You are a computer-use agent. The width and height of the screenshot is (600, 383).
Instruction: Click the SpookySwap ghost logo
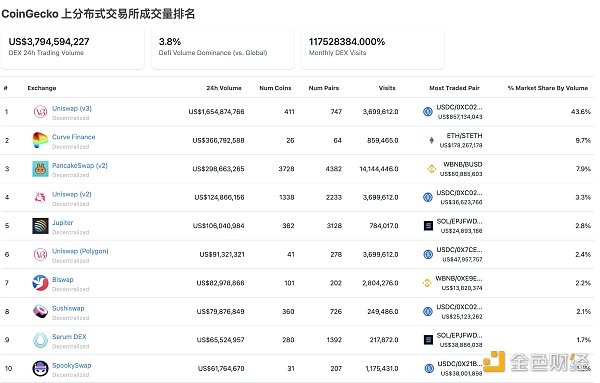point(40,368)
